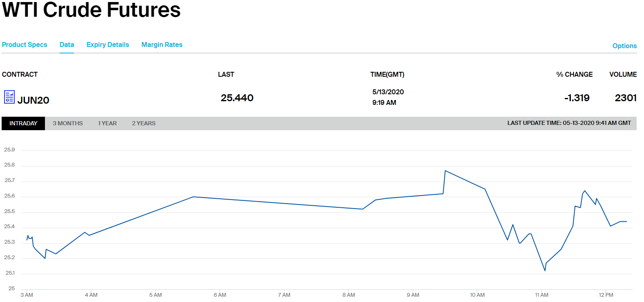Select the 2 YEARS chart range

click(x=143, y=123)
